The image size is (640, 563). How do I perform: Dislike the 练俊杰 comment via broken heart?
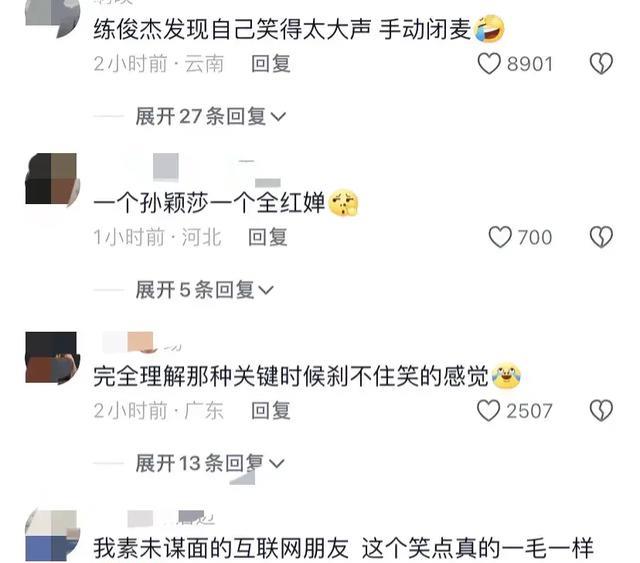pyautogui.click(x=601, y=64)
